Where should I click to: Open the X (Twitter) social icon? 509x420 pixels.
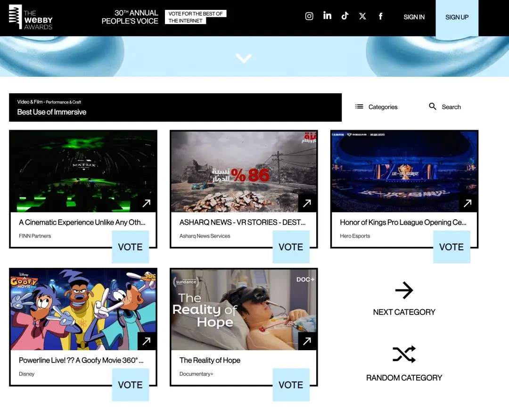coord(362,16)
